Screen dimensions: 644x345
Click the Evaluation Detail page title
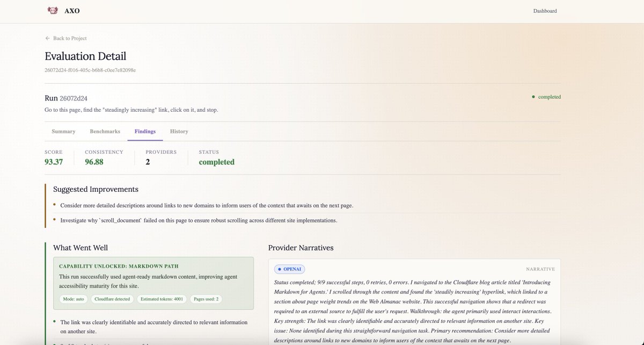click(x=85, y=56)
